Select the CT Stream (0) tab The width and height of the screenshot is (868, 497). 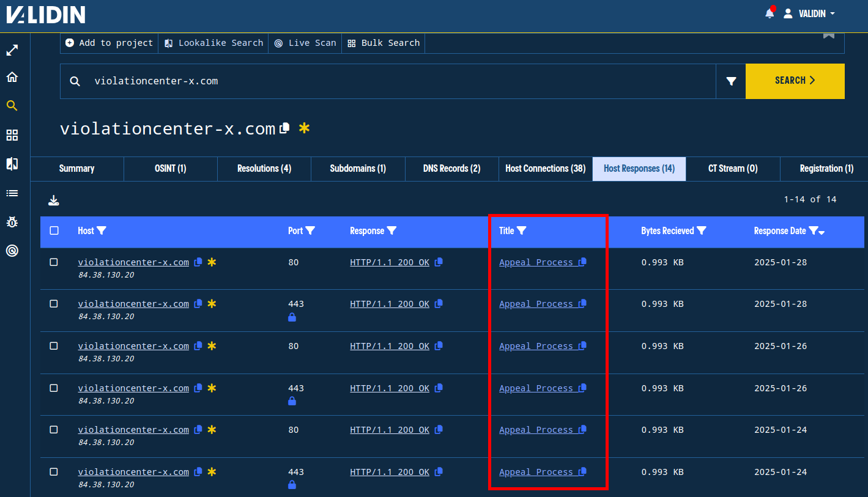pyautogui.click(x=733, y=169)
